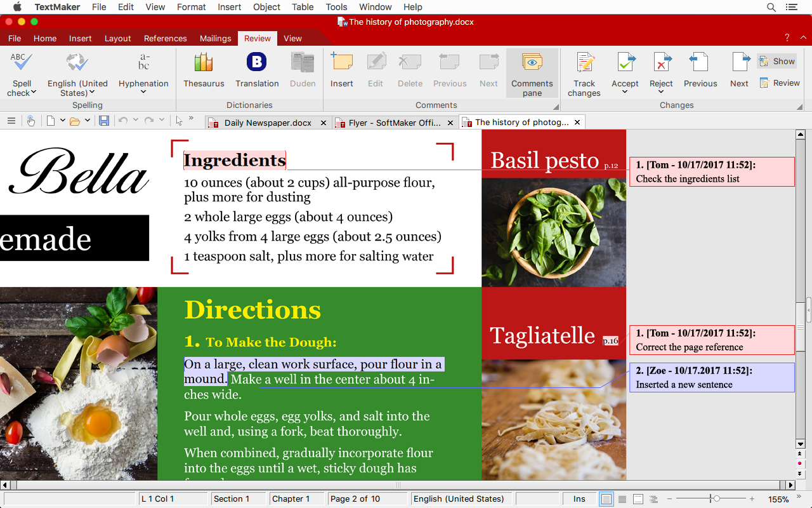Open Accept dropdown arrow
812x508 pixels.
point(625,93)
